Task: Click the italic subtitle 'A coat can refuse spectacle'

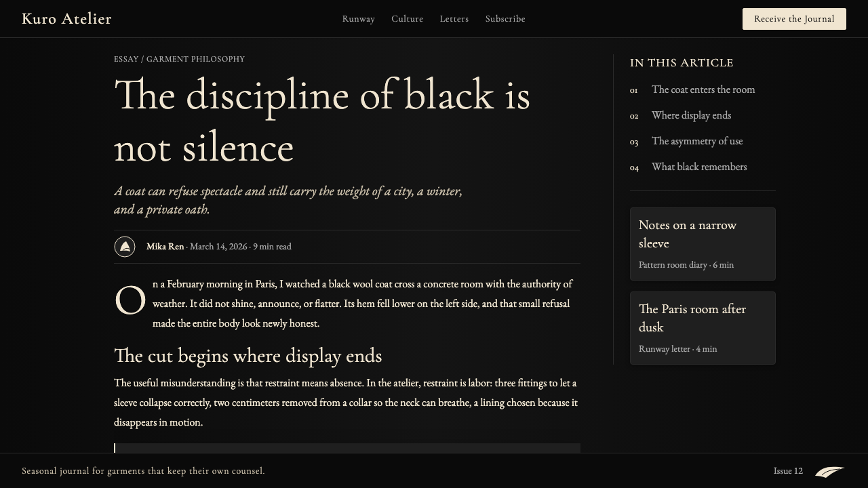Action: (x=288, y=200)
